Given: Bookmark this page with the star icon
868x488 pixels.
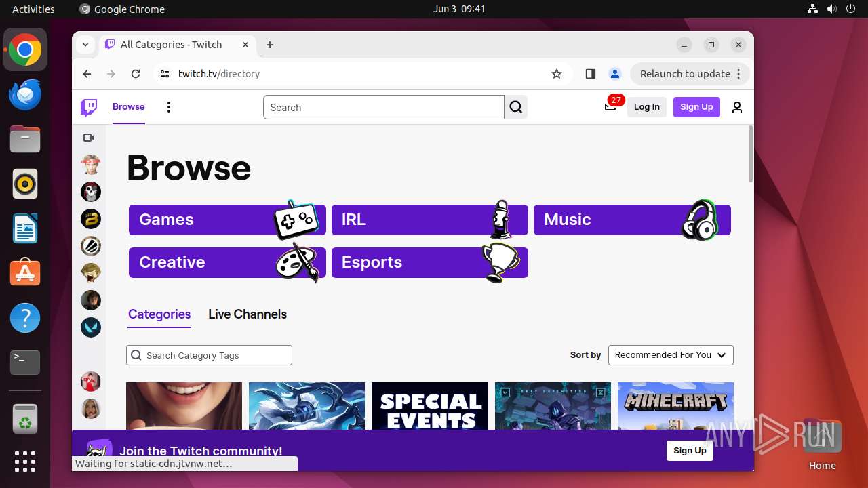Looking at the screenshot, I should (x=557, y=74).
